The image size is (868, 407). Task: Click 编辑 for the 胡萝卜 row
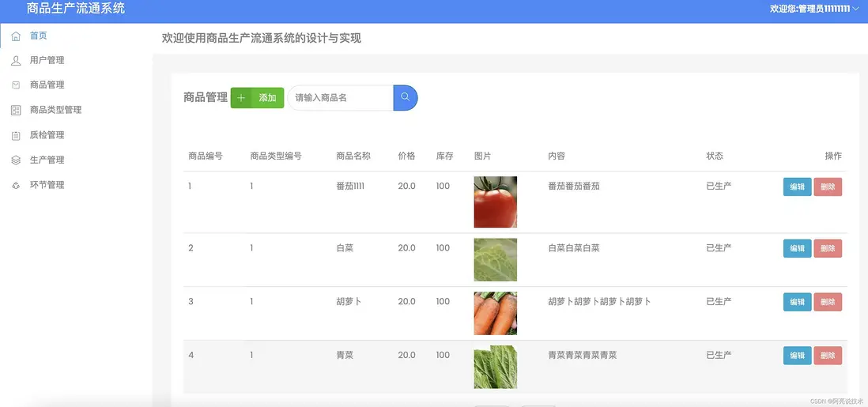(x=797, y=302)
